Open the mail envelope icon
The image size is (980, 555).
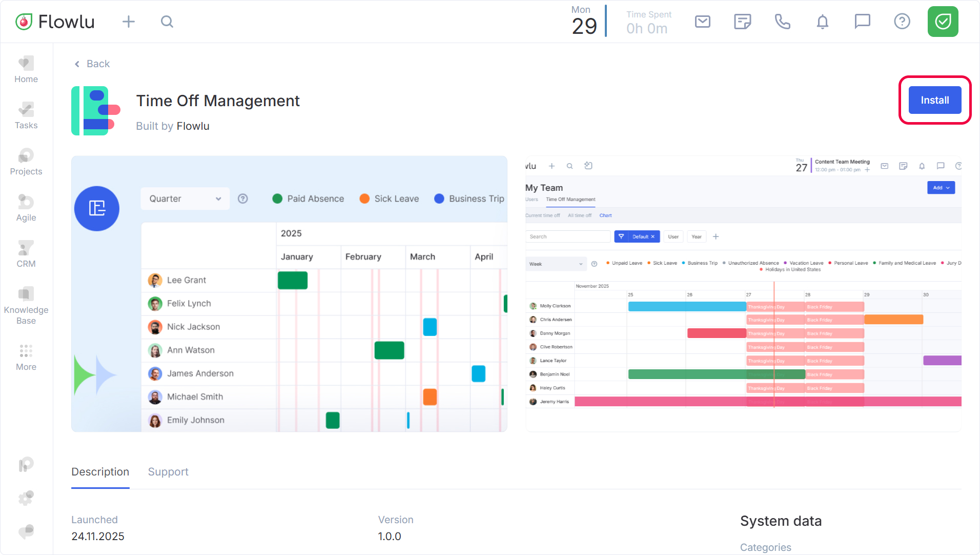pos(702,22)
